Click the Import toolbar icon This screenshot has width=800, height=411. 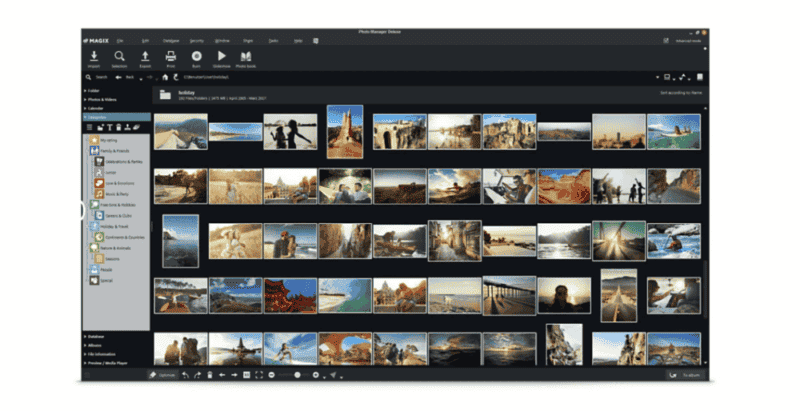point(94,56)
